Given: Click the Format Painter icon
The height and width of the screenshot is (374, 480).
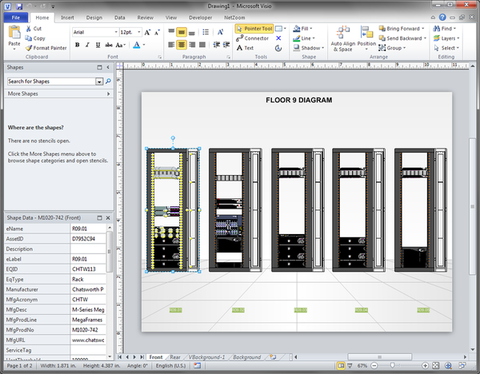Looking at the screenshot, I should pyautogui.click(x=29, y=48).
